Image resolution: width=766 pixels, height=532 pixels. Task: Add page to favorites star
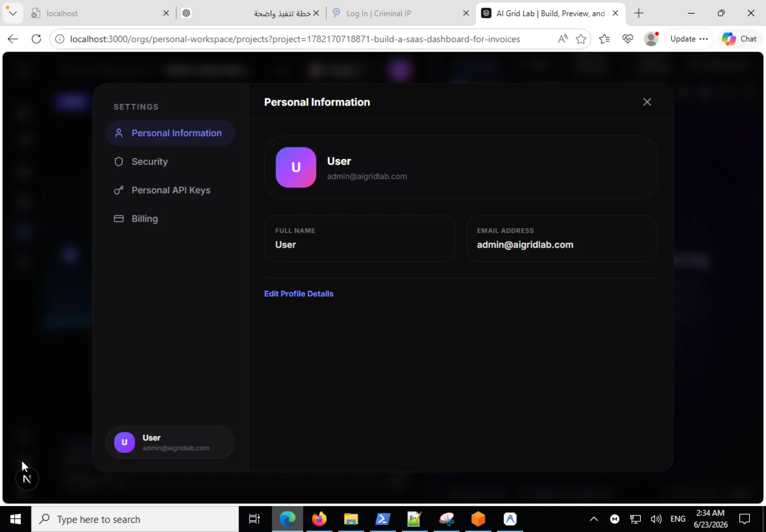click(x=581, y=39)
